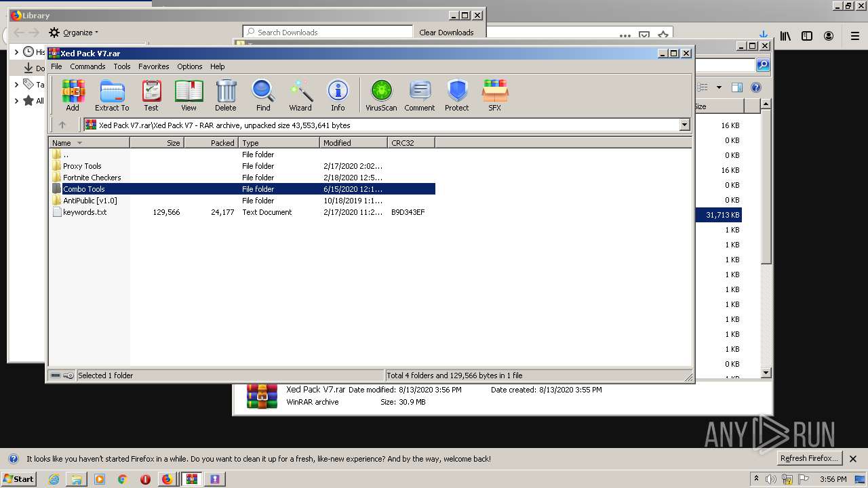Click the 31,713 KB file size cell

tap(722, 215)
